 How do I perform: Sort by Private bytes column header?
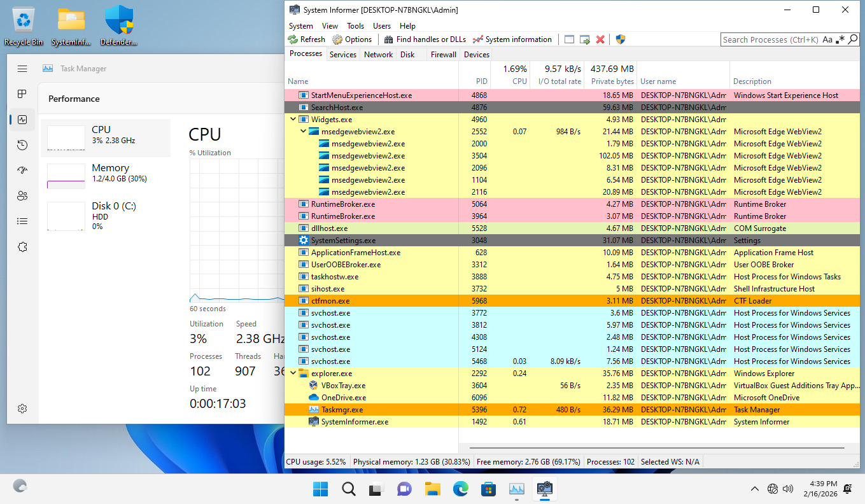612,81
